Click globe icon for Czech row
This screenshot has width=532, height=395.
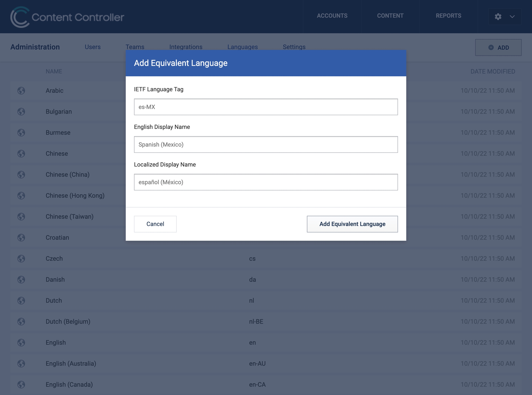(x=21, y=258)
